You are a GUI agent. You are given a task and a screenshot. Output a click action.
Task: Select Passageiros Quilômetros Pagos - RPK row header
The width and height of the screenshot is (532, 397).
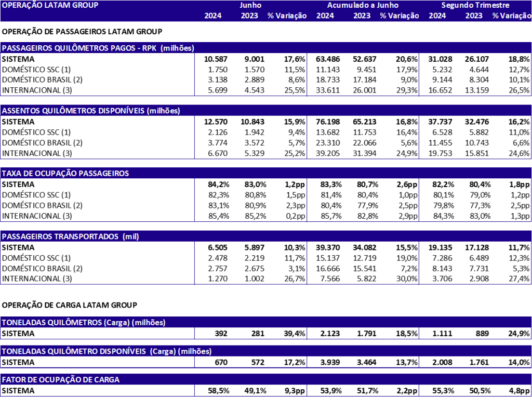98,48
